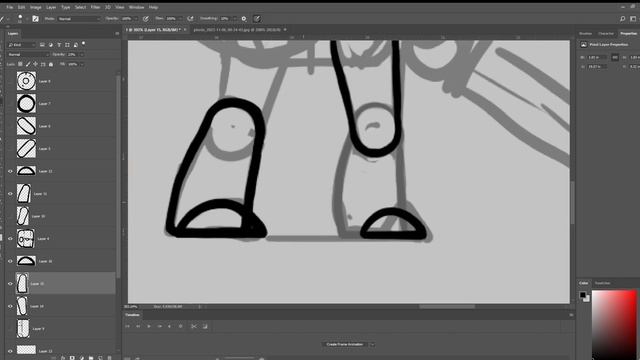The width and height of the screenshot is (640, 360).
Task: Click the Create Frame Animation button
Action: pyautogui.click(x=345, y=344)
